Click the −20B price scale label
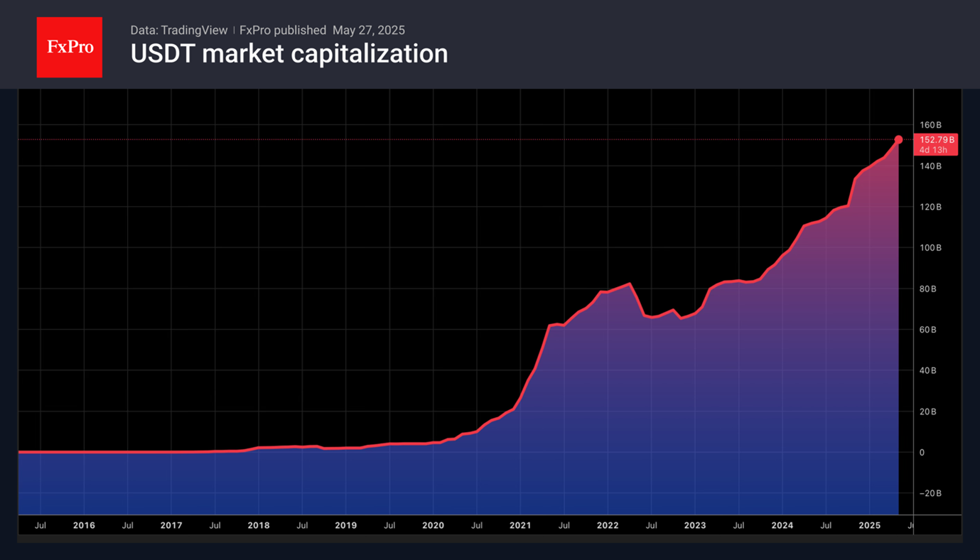 [x=930, y=493]
